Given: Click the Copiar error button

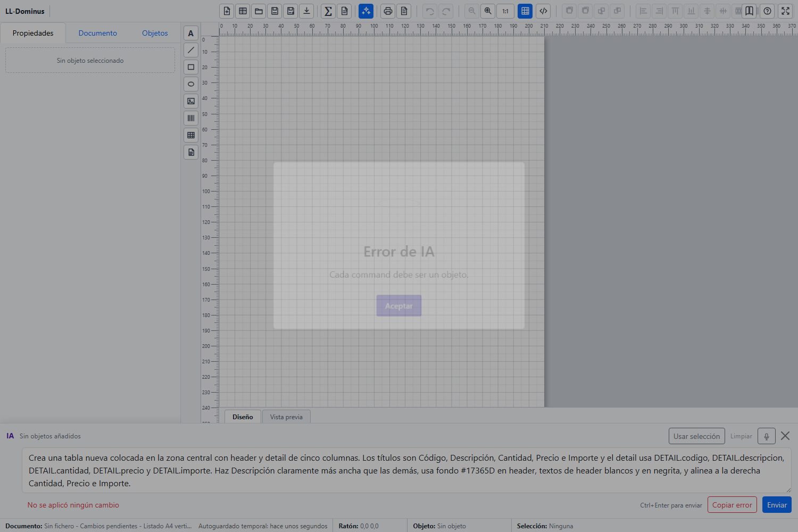Looking at the screenshot, I should pyautogui.click(x=732, y=505).
